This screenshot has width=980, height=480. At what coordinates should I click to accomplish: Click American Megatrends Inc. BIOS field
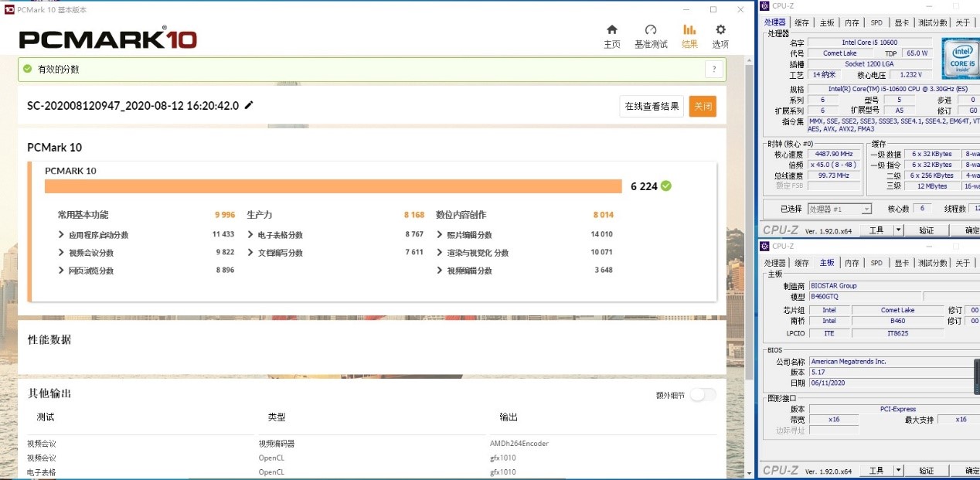[x=893, y=362]
